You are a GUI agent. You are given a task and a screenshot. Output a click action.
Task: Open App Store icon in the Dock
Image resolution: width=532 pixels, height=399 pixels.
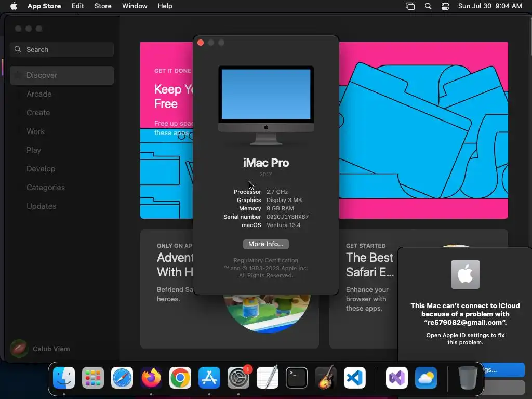coord(209,378)
